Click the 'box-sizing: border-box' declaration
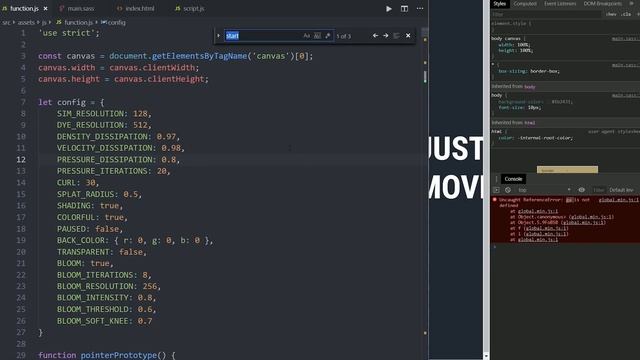640x360 pixels. point(529,71)
